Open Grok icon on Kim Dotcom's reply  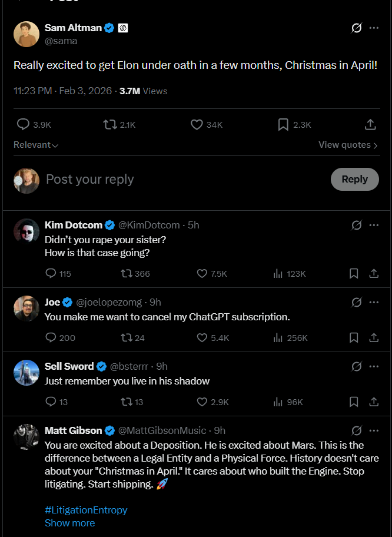click(x=356, y=225)
